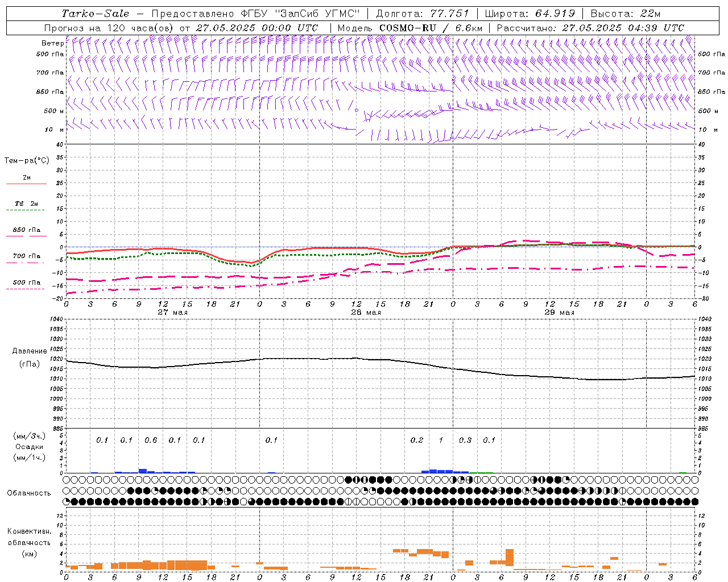Select the 'Модель COSMO-RU / 6.6км' text
The image size is (728, 582).
pyautogui.click(x=410, y=28)
